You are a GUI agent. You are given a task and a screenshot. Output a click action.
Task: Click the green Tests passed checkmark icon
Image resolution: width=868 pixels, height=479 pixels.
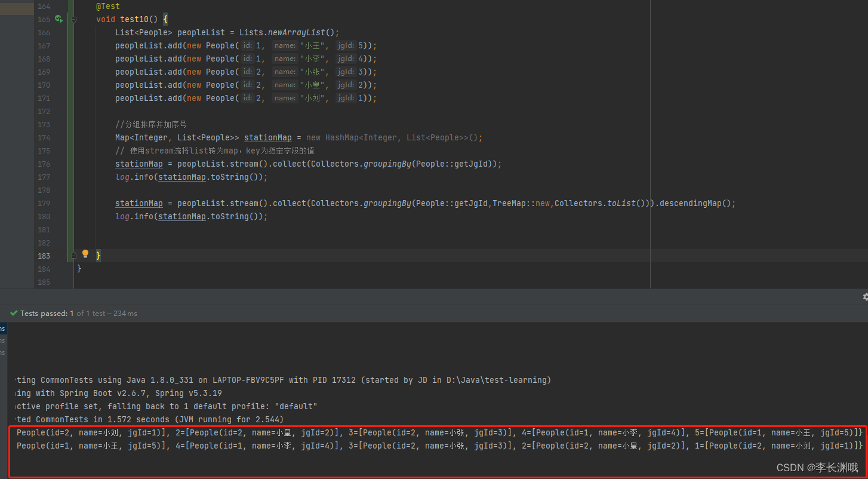[x=14, y=313]
